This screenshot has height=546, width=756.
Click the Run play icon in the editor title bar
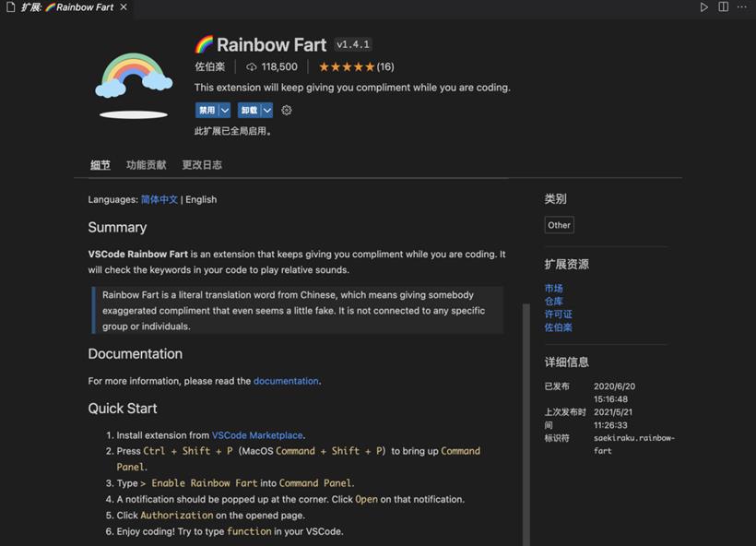click(x=704, y=7)
